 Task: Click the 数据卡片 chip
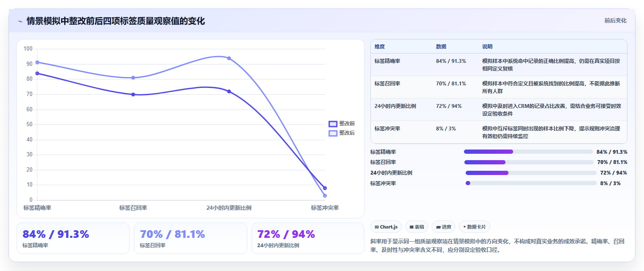[474, 227]
